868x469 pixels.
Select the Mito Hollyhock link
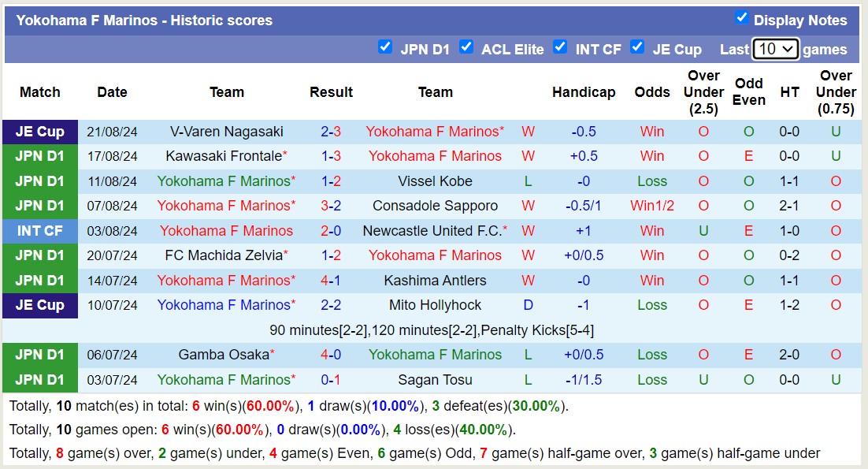[x=436, y=305]
